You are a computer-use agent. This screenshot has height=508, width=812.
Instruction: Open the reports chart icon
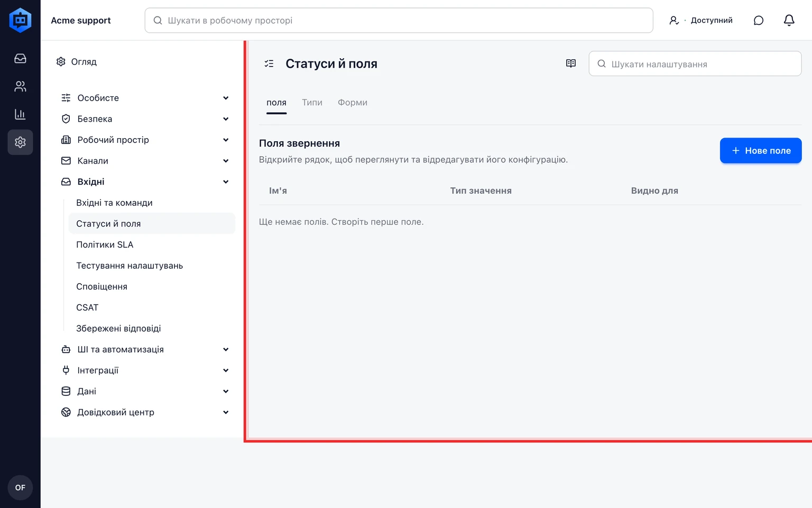point(20,114)
